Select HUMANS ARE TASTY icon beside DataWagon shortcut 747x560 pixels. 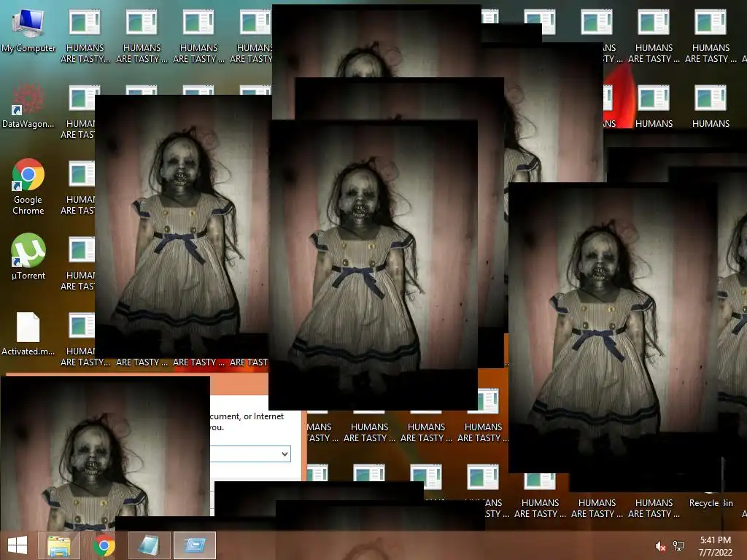(78, 112)
